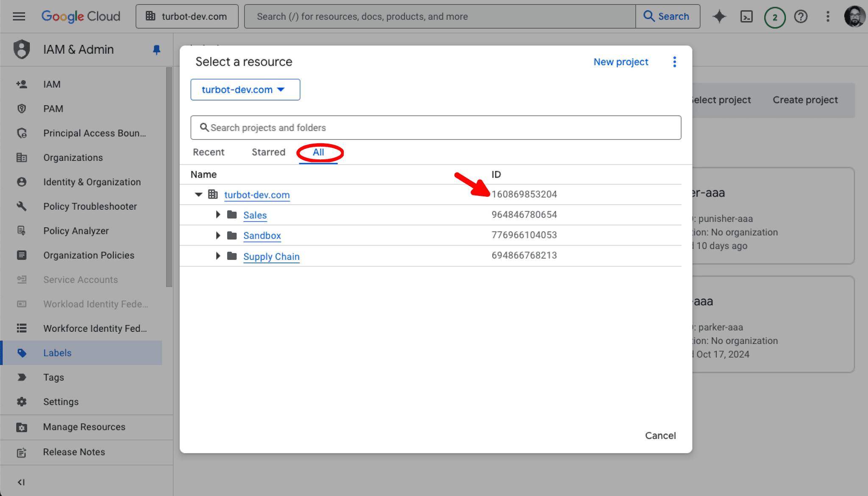The height and width of the screenshot is (496, 868).
Task: Collapse the sidebar with bottom arrow icon
Action: click(21, 482)
